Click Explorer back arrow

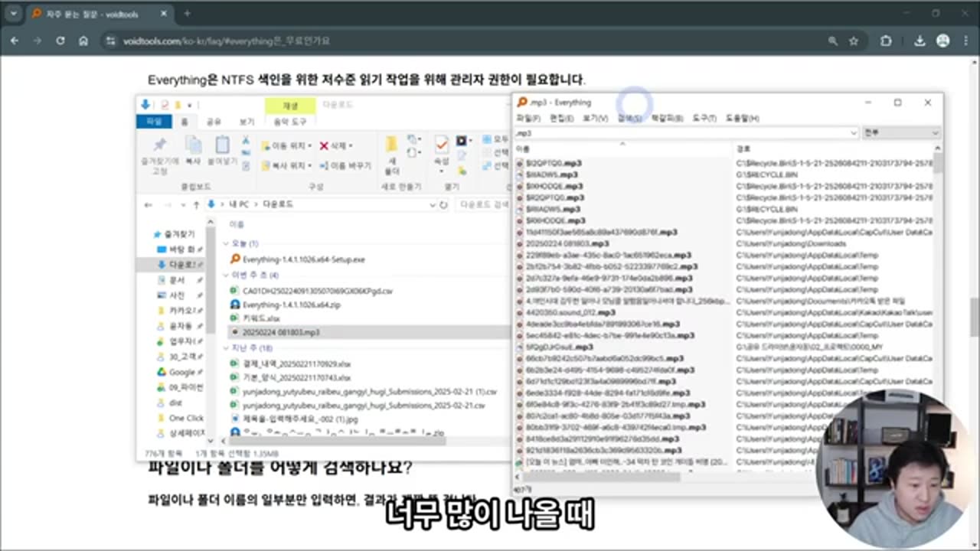(149, 204)
